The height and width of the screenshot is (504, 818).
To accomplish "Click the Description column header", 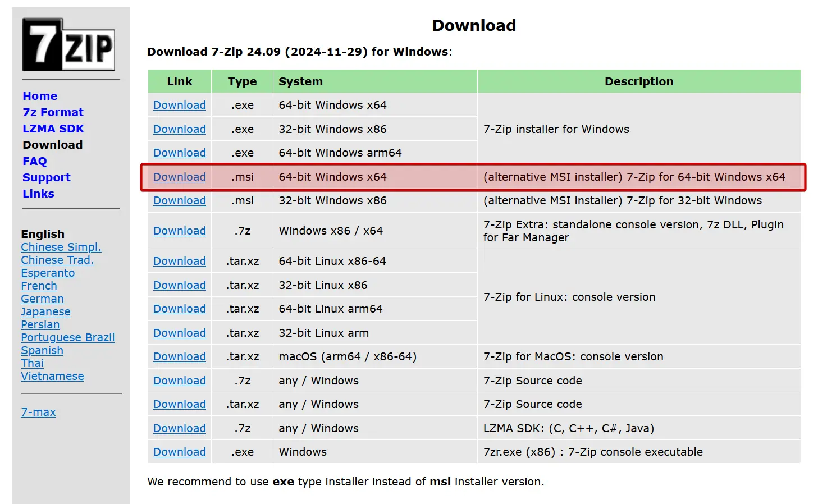I will (x=639, y=81).
